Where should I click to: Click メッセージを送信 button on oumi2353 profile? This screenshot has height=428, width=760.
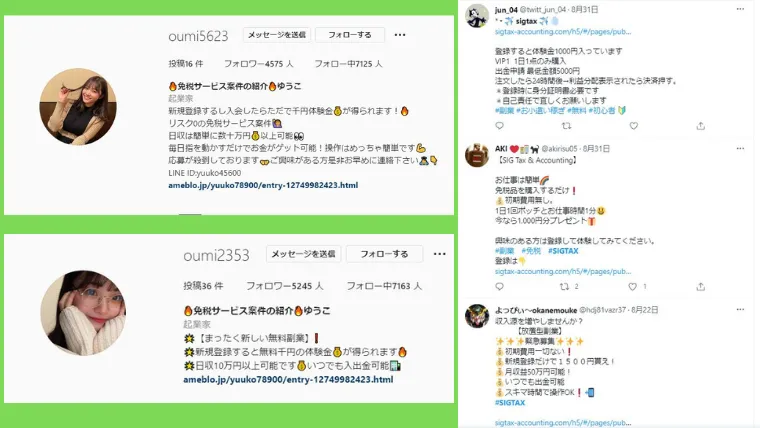(303, 254)
